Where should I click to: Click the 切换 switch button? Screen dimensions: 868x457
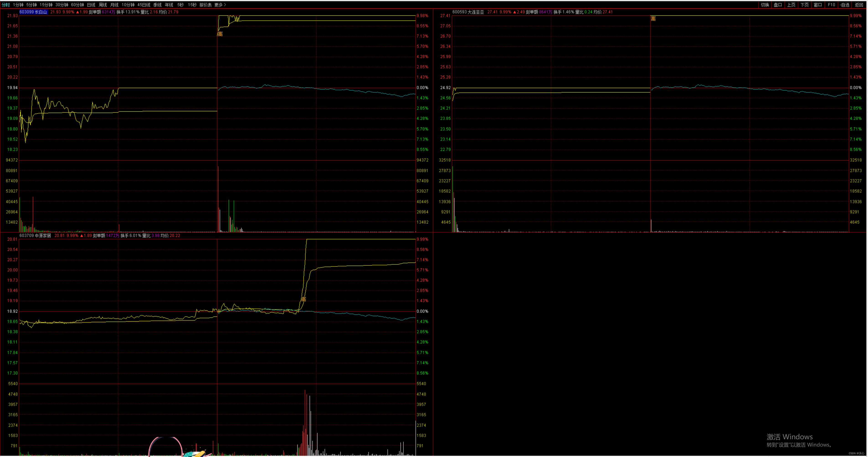pyautogui.click(x=765, y=5)
